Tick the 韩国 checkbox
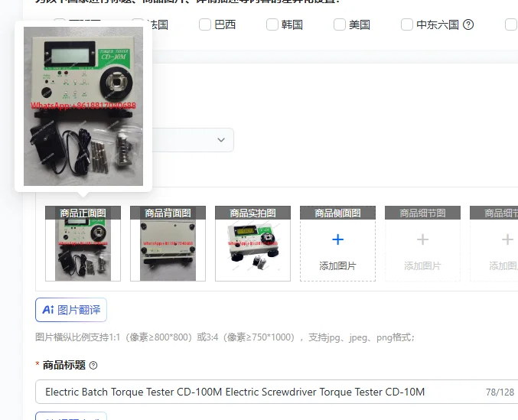This screenshot has height=420, width=518. coord(272,24)
